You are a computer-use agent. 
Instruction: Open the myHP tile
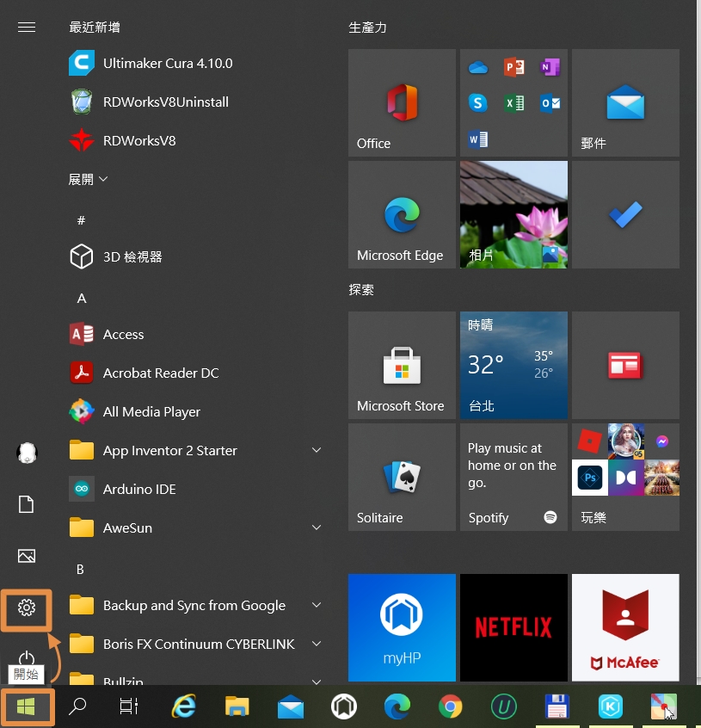pos(402,627)
